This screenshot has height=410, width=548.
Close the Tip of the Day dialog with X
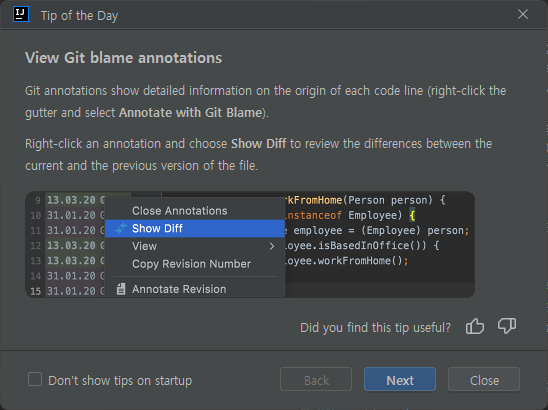(523, 14)
